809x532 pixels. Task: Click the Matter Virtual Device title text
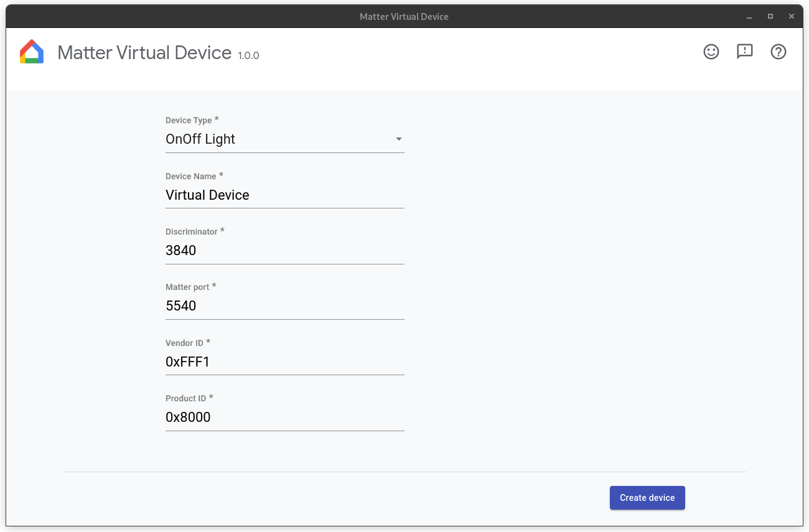(144, 53)
